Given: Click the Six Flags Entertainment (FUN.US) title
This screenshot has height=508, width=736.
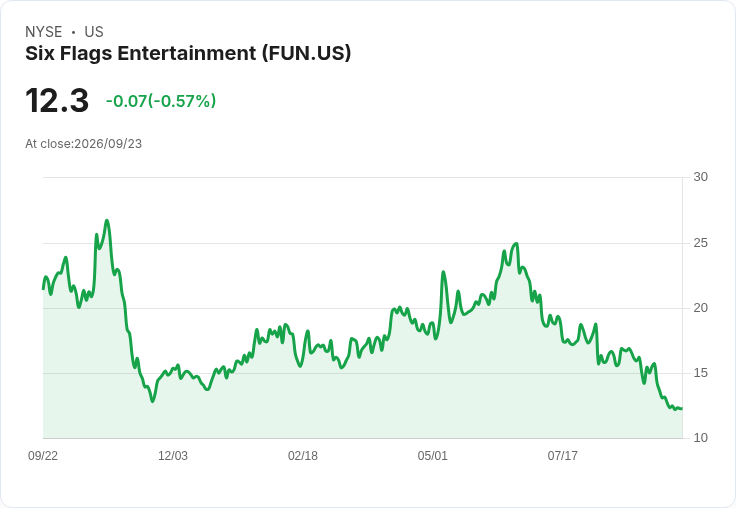Looking at the screenshot, I should click(188, 54).
